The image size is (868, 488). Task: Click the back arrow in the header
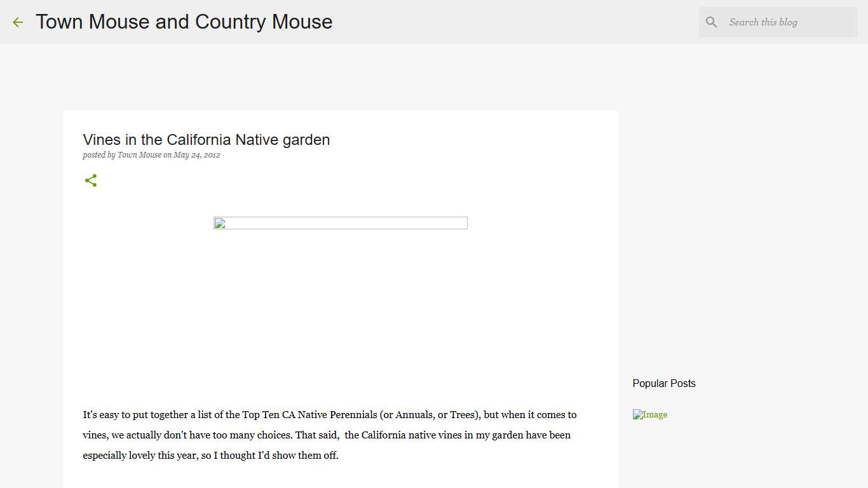coord(18,22)
